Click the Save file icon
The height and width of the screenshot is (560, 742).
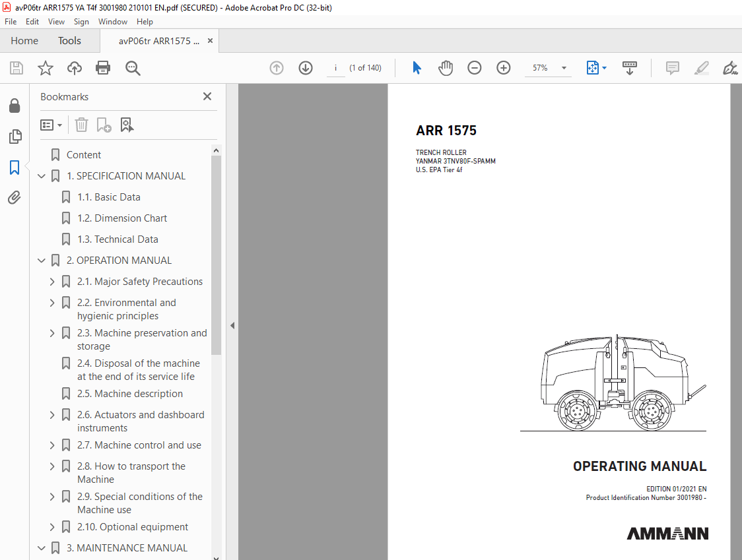(17, 68)
